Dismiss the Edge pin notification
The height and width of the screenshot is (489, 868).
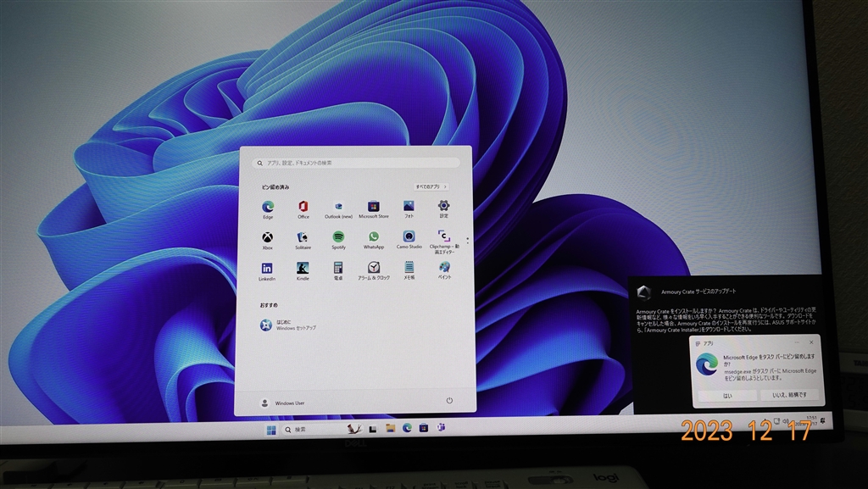(811, 342)
